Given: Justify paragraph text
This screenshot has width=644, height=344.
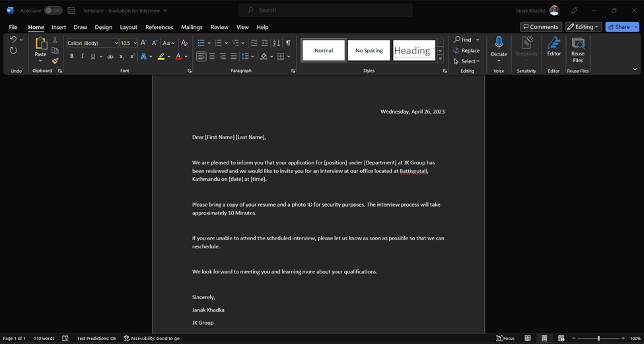Looking at the screenshot, I should coord(233,56).
